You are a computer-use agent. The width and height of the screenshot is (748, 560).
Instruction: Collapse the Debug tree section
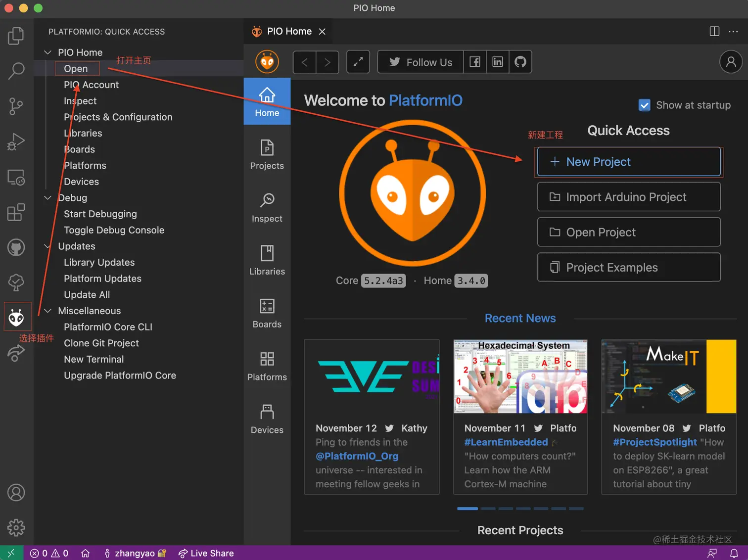click(48, 198)
